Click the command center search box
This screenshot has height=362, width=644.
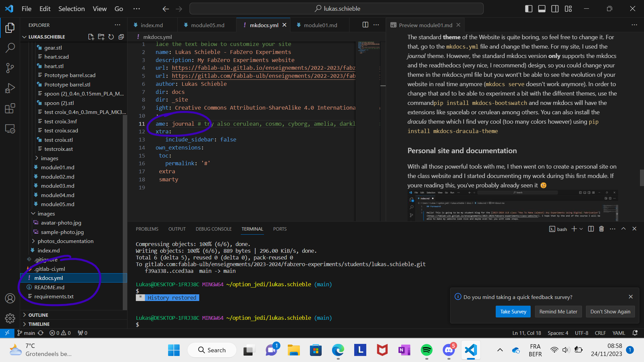point(336,9)
